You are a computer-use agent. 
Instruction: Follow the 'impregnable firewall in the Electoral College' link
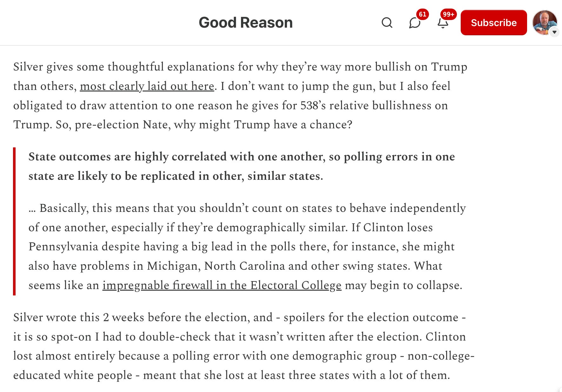pyautogui.click(x=222, y=285)
